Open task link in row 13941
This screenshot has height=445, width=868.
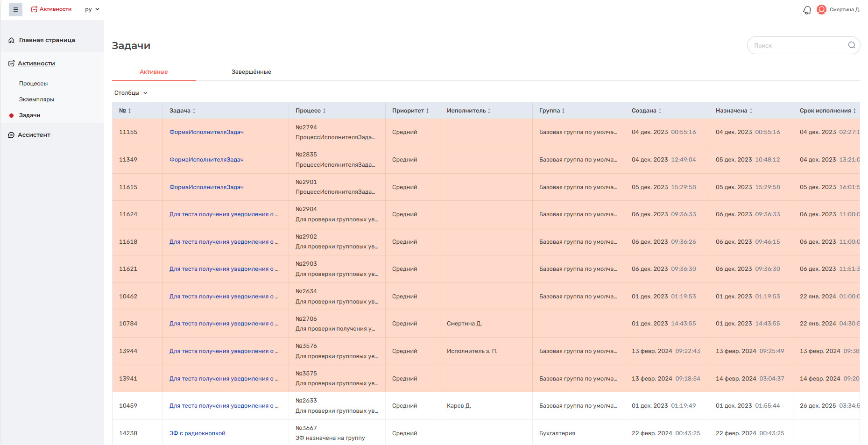click(x=224, y=379)
